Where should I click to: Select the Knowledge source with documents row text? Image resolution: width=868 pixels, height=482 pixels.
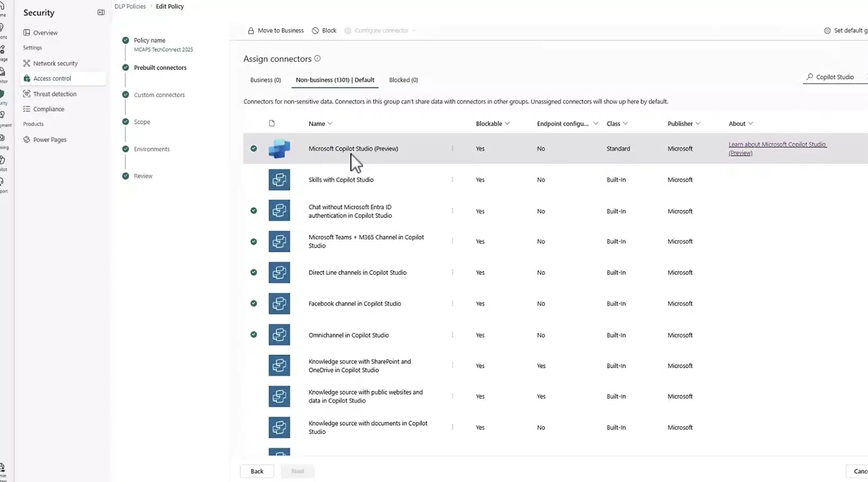click(x=368, y=427)
